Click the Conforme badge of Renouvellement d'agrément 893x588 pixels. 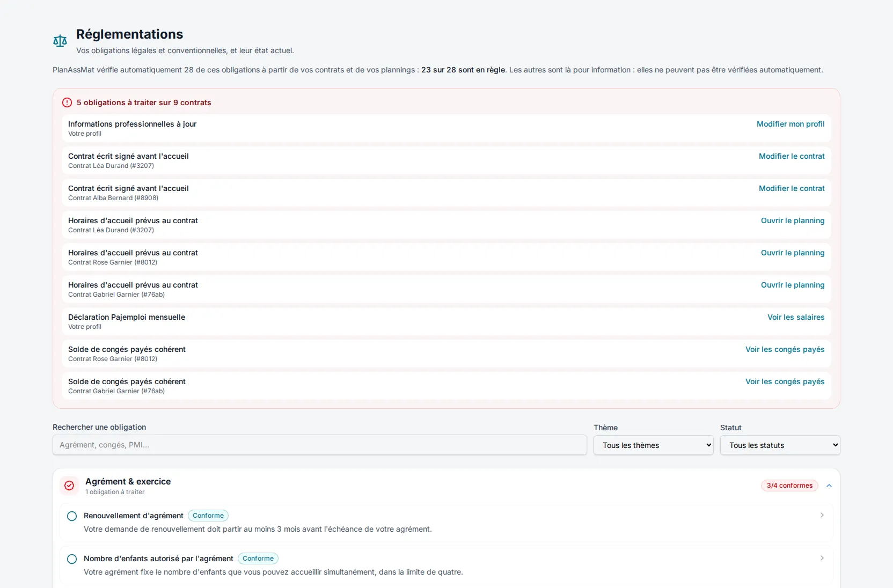pyautogui.click(x=208, y=516)
